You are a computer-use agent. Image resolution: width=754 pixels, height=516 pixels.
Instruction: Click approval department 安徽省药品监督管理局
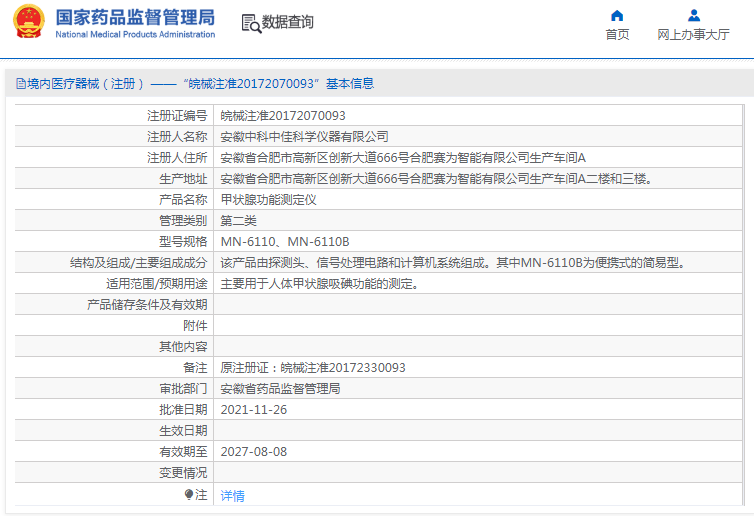[x=280, y=389]
